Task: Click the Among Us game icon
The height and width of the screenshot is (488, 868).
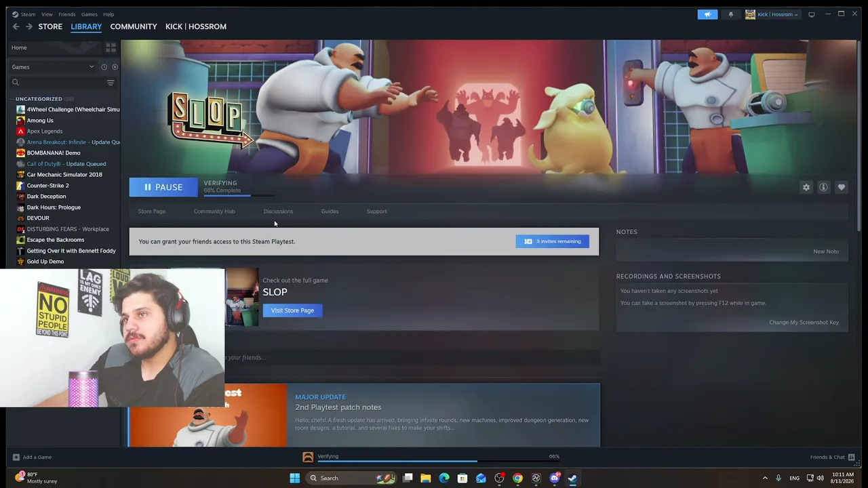Action: click(20, 121)
